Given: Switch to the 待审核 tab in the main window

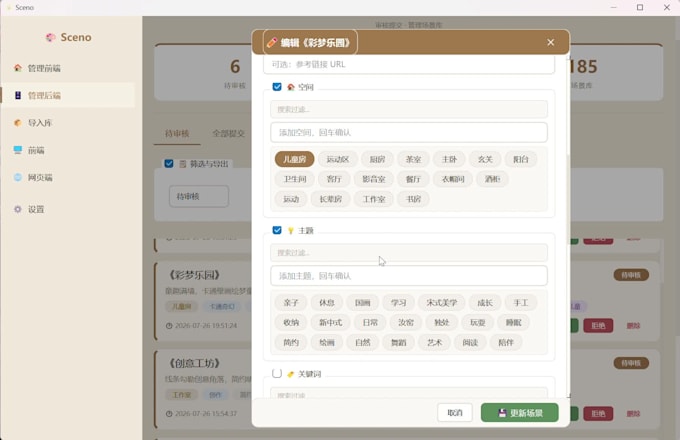Looking at the screenshot, I should [x=177, y=134].
